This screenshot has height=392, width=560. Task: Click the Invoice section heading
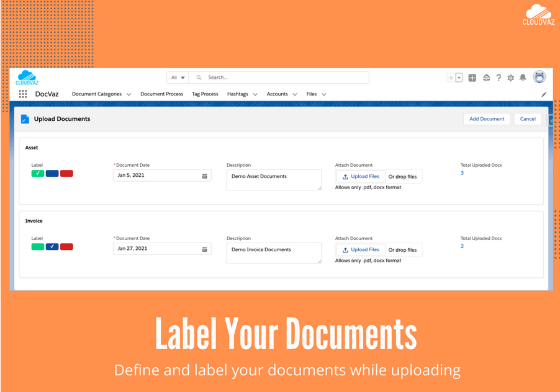click(34, 221)
